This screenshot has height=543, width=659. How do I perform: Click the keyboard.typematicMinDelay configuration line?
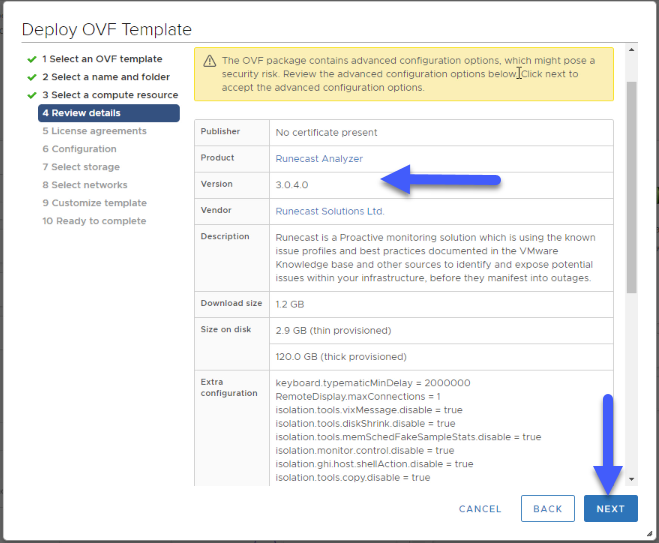pyautogui.click(x=373, y=383)
